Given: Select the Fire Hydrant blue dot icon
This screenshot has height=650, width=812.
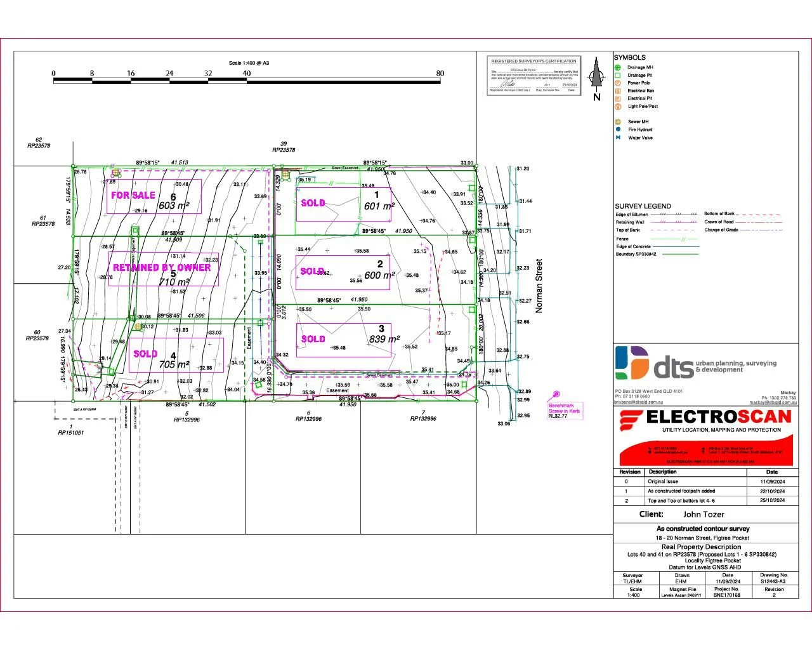Looking at the screenshot, I should click(x=617, y=129).
